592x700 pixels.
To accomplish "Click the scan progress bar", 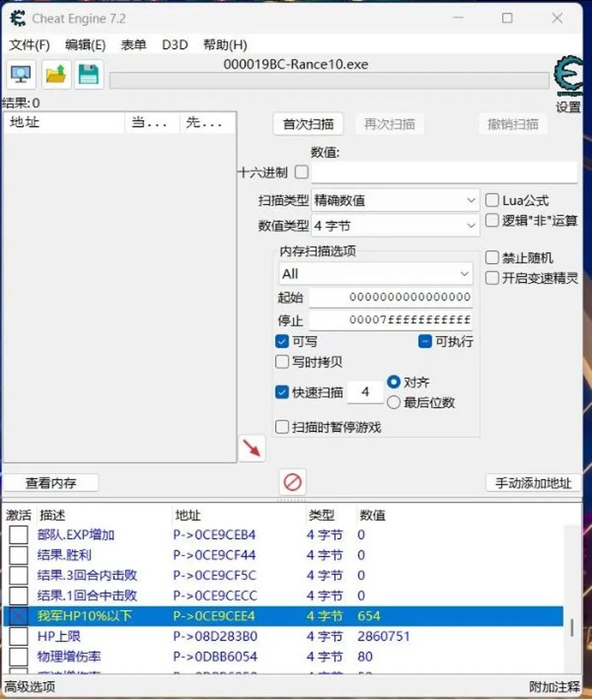I will (x=329, y=81).
